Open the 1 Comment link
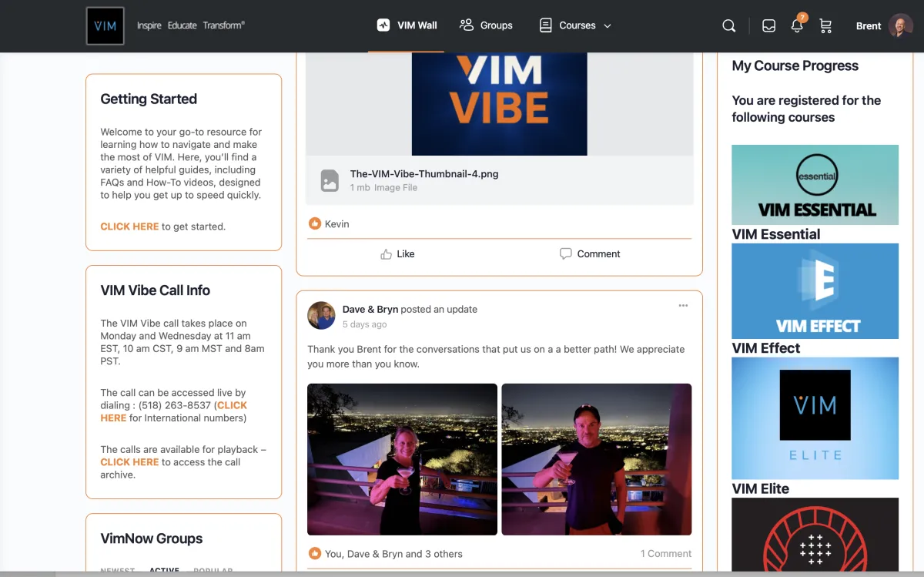Screen dimensions: 924x577 pos(666,553)
